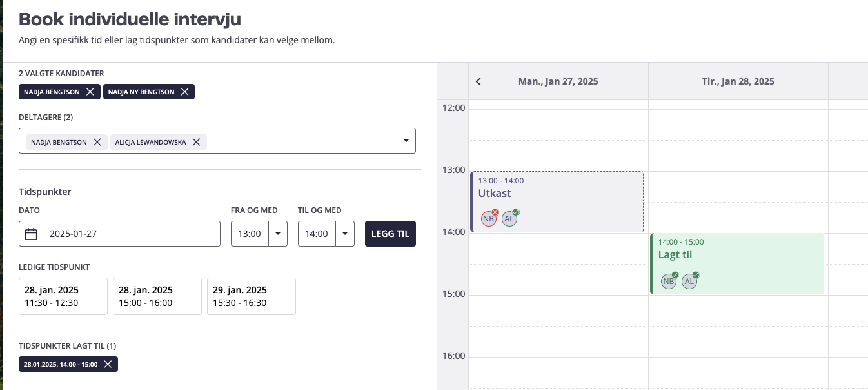Click AL avatar in Utkast event
The width and height of the screenshot is (868, 390).
(x=509, y=218)
